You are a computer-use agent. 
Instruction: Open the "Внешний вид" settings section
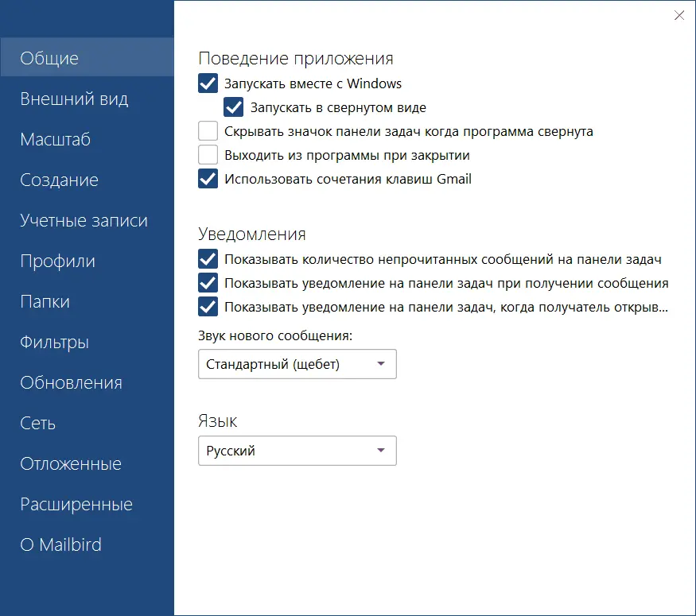(74, 99)
